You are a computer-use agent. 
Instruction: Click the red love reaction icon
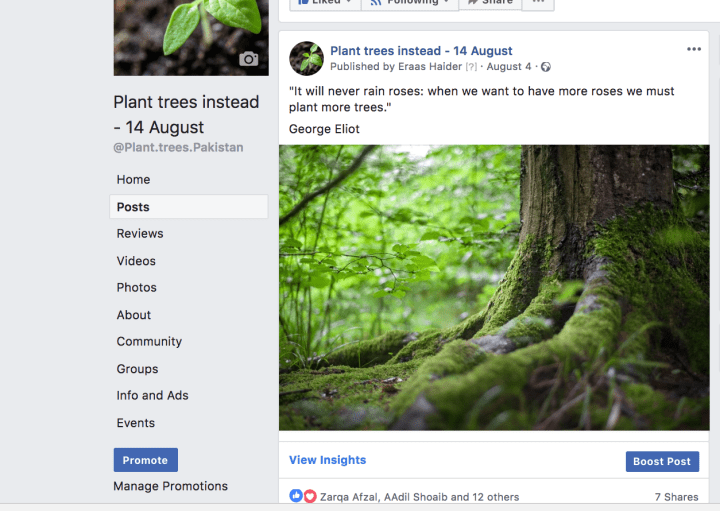(x=309, y=496)
